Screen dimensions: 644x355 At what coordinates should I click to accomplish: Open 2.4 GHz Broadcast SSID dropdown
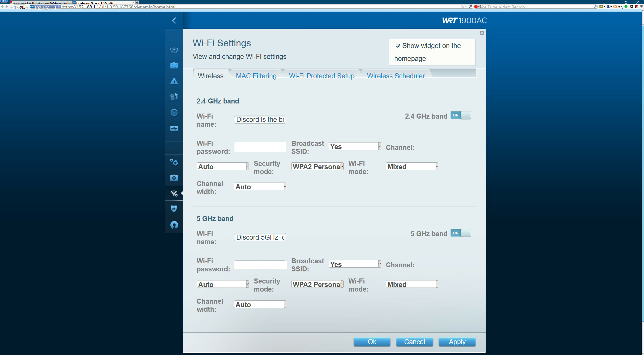pos(354,147)
